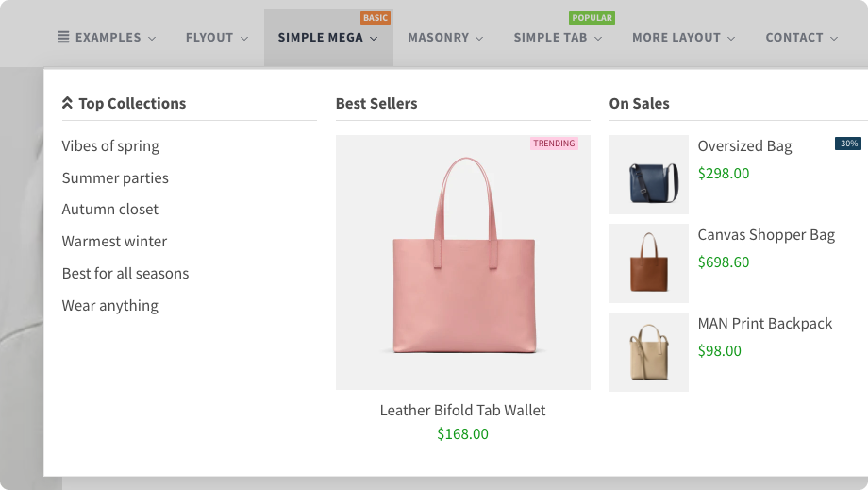The width and height of the screenshot is (868, 490).
Task: Click the Oversized Bag thumbnail
Action: (649, 175)
